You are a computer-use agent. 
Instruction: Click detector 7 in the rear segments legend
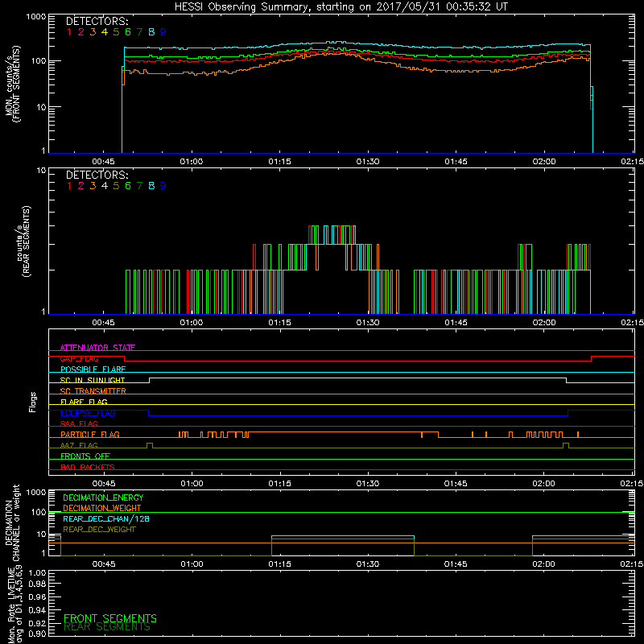[139, 186]
